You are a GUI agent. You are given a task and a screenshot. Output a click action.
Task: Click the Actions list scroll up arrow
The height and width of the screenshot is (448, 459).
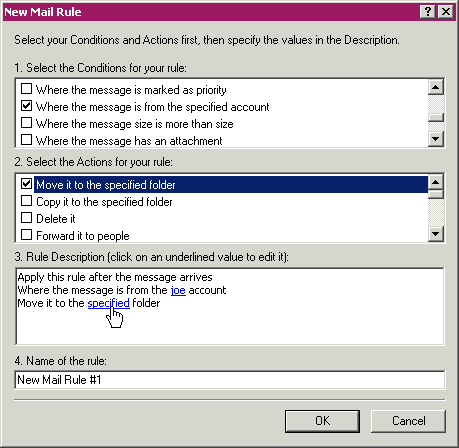tap(436, 182)
